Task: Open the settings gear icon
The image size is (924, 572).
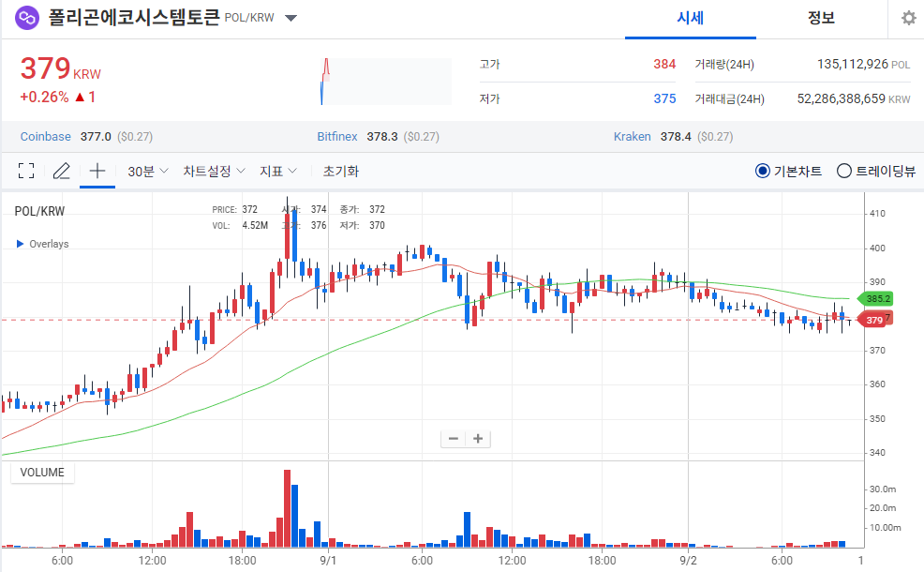Action: pyautogui.click(x=909, y=18)
